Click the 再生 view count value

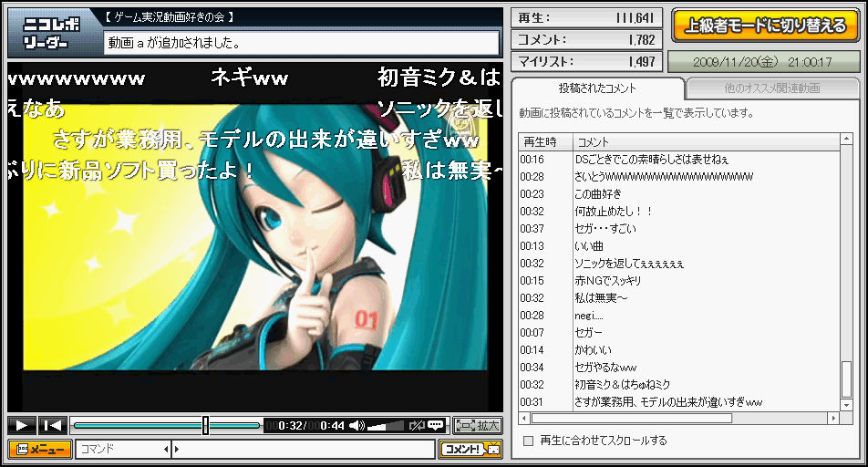point(635,18)
